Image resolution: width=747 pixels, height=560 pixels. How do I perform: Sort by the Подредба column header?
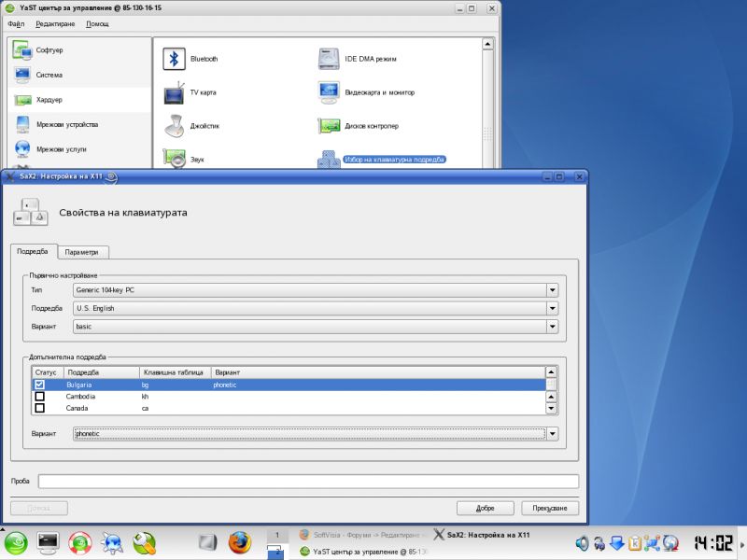pos(102,372)
